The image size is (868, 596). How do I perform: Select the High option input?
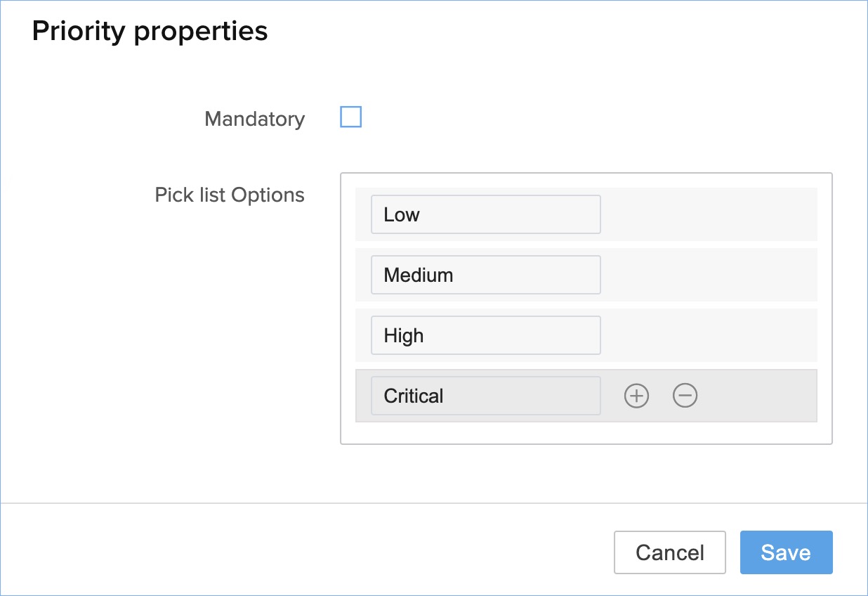pyautogui.click(x=485, y=335)
